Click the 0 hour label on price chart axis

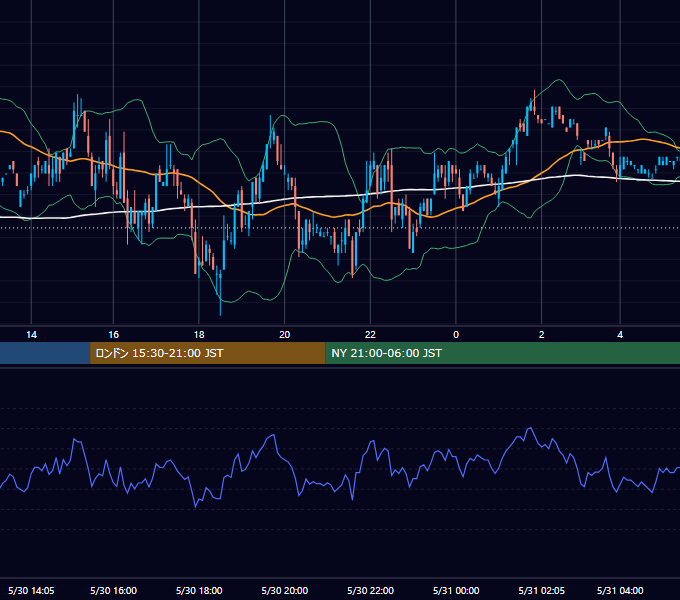(x=456, y=335)
